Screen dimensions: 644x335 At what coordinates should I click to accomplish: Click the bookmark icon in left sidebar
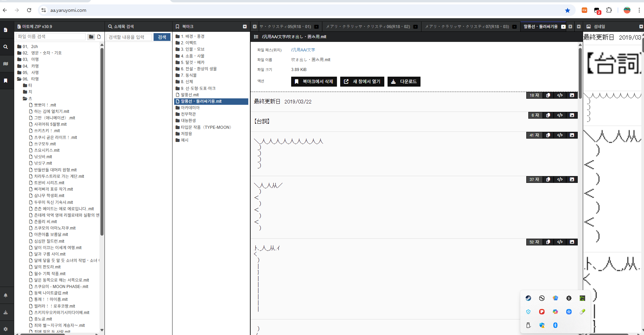pos(6,81)
